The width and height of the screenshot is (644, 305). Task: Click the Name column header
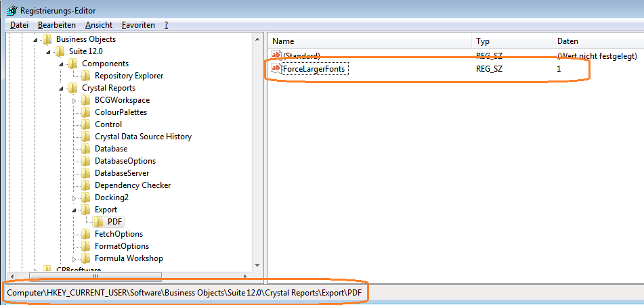pyautogui.click(x=370, y=41)
